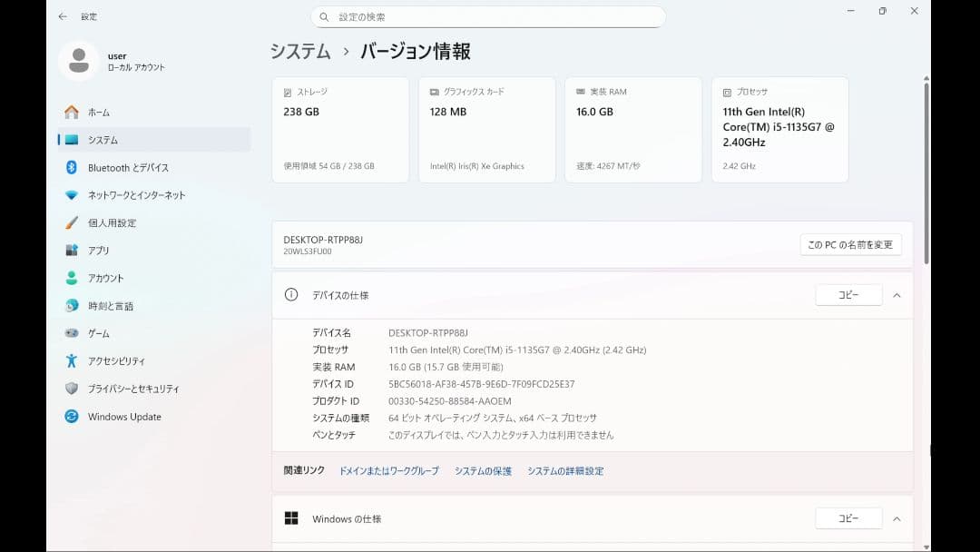The width and height of the screenshot is (980, 552).
Task: Click model number 20WLS3FU00 text
Action: [308, 251]
